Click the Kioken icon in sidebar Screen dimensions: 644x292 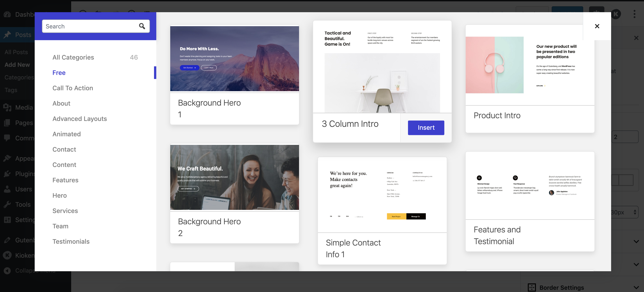tap(7, 255)
